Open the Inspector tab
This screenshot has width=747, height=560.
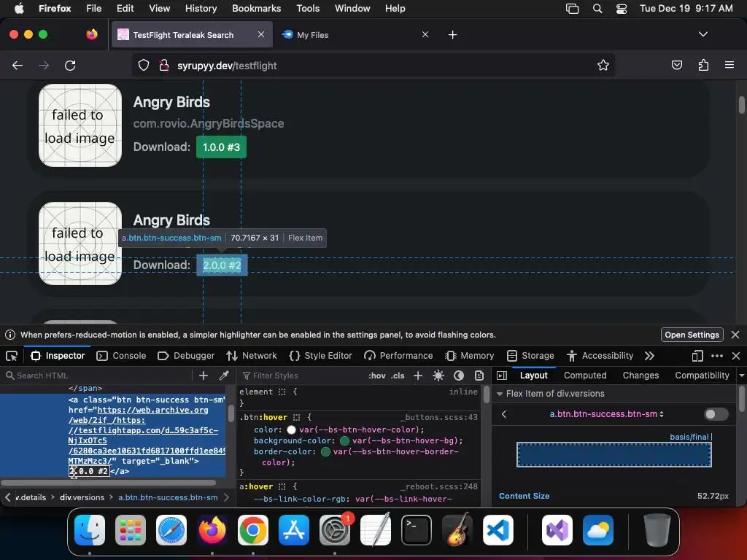(x=58, y=356)
